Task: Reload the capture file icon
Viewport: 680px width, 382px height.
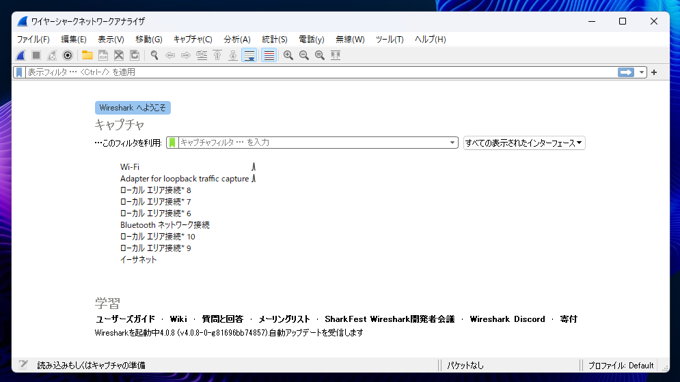Action: point(134,56)
